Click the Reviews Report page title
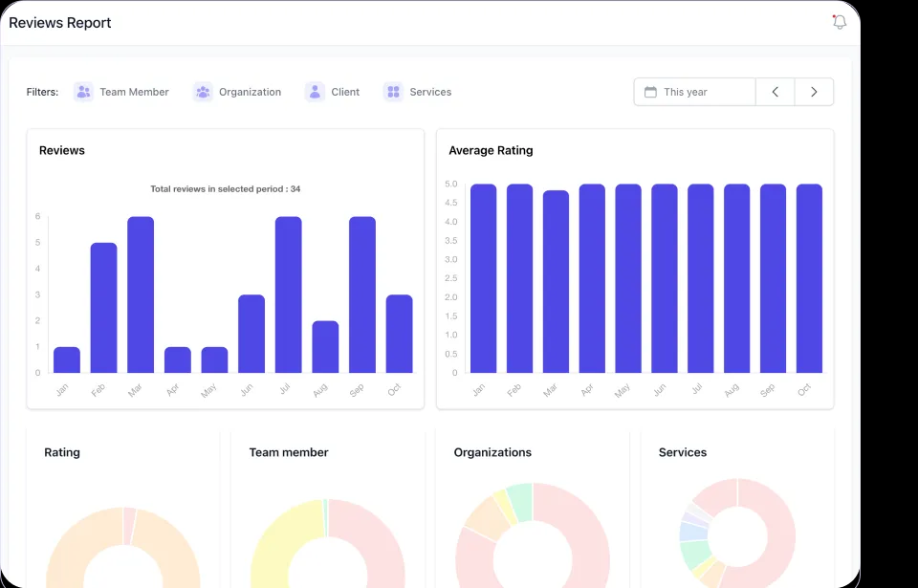Image resolution: width=918 pixels, height=588 pixels. (59, 23)
